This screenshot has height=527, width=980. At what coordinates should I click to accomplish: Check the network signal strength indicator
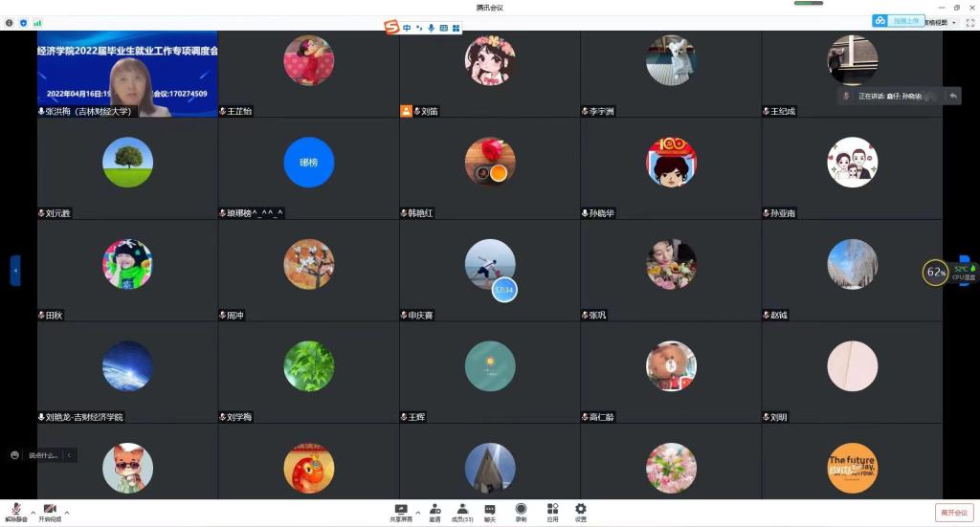37,22
